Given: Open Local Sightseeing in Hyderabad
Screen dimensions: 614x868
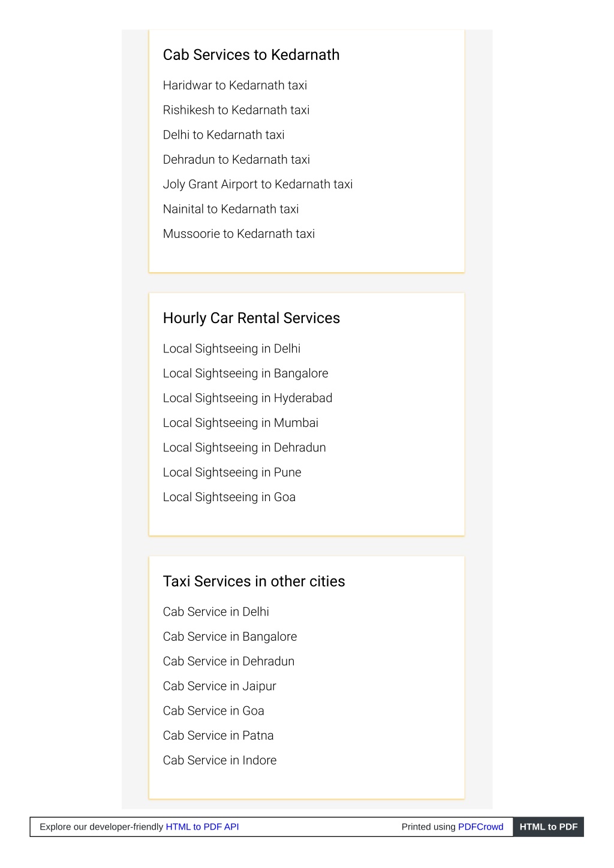Looking at the screenshot, I should [248, 398].
